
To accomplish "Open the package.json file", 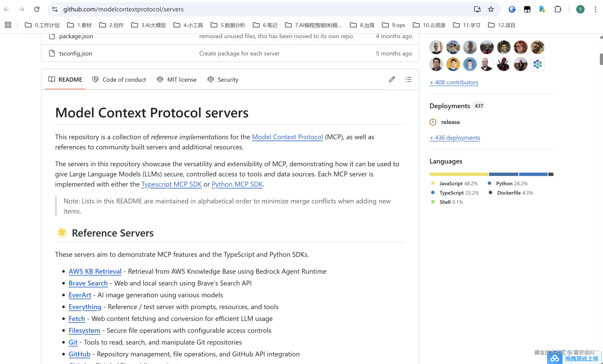I will [76, 36].
